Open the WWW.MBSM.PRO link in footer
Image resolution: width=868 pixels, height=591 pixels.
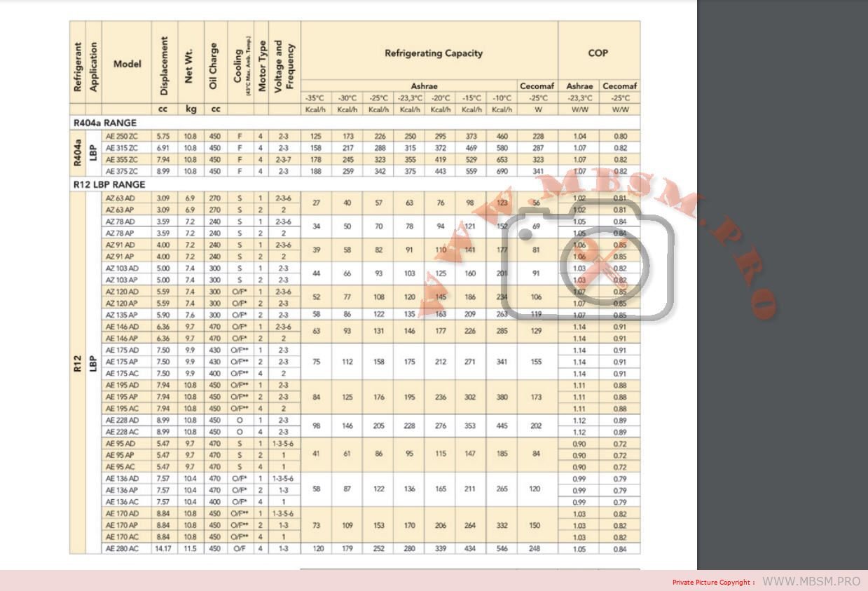tap(811, 582)
